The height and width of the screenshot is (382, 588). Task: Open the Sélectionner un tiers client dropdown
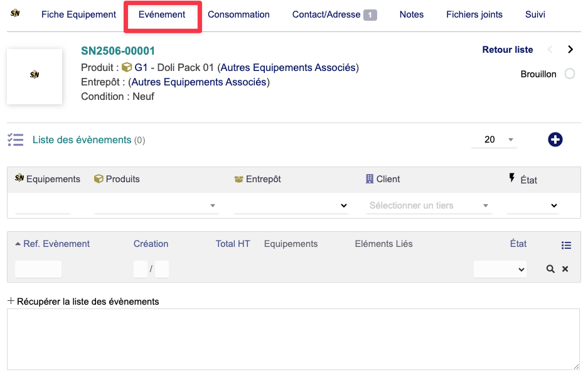pyautogui.click(x=429, y=205)
